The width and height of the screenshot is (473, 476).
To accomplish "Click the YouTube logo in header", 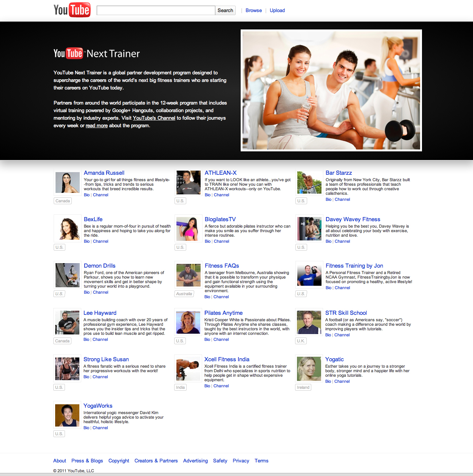I will (x=72, y=10).
